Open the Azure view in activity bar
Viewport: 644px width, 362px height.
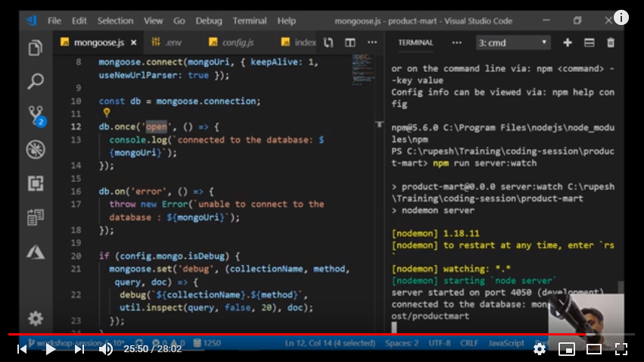[x=35, y=251]
